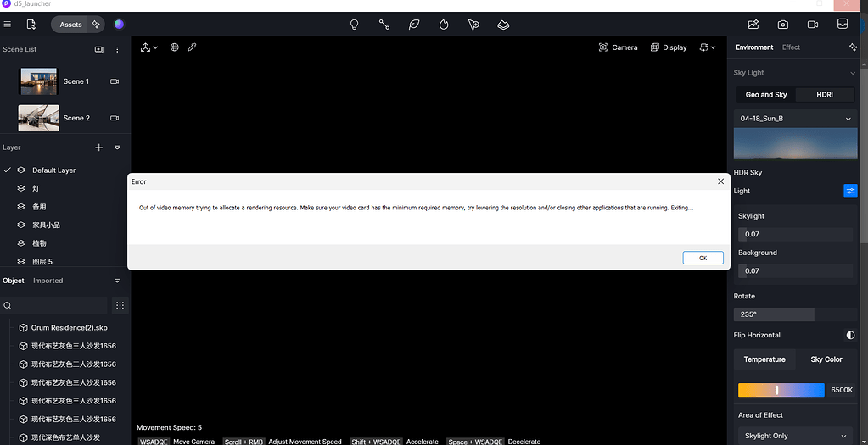
Task: Select the cursor placement tool icon
Action: click(473, 25)
